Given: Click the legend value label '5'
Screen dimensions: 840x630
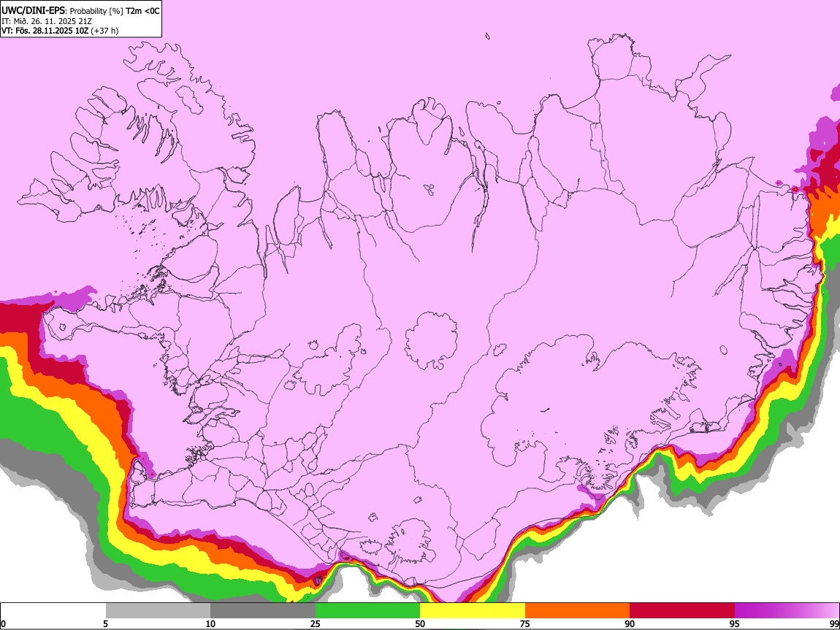Looking at the screenshot, I should pos(105,623).
